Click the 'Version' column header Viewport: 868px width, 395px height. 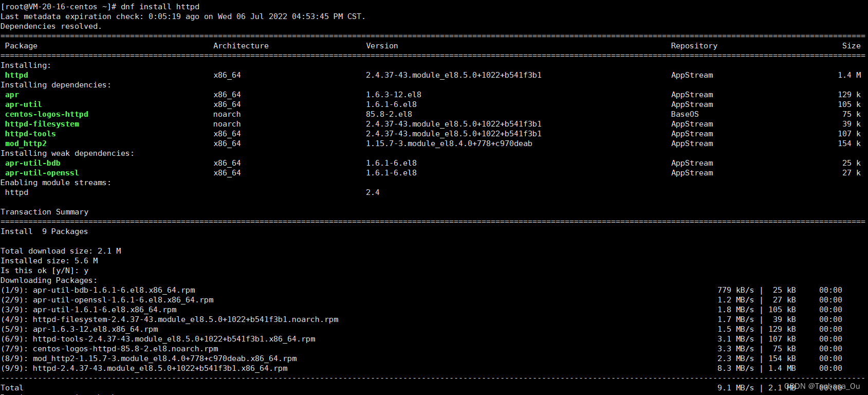click(382, 46)
